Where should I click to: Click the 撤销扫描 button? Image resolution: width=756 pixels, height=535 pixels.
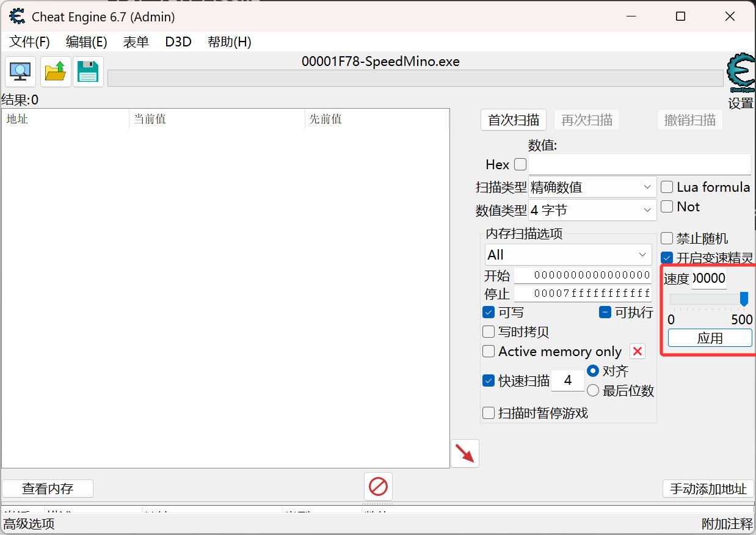[x=690, y=120]
